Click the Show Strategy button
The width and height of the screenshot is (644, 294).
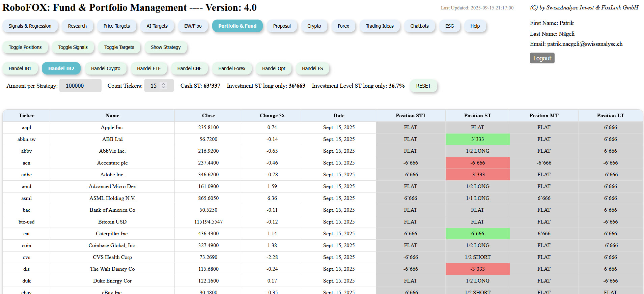(166, 47)
